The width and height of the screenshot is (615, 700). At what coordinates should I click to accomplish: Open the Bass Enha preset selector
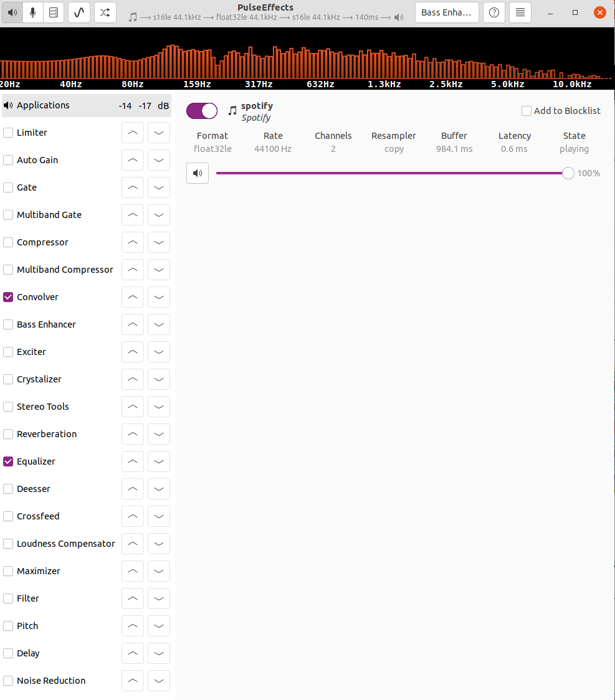pos(447,12)
